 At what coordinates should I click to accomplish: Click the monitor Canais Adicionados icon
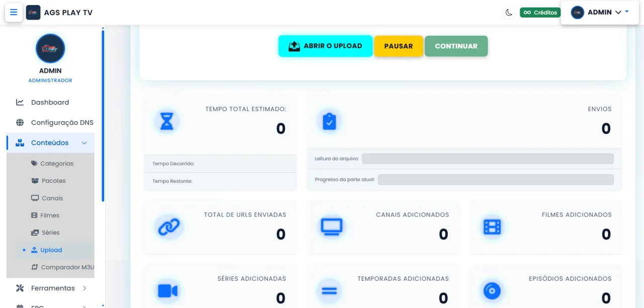click(x=332, y=227)
